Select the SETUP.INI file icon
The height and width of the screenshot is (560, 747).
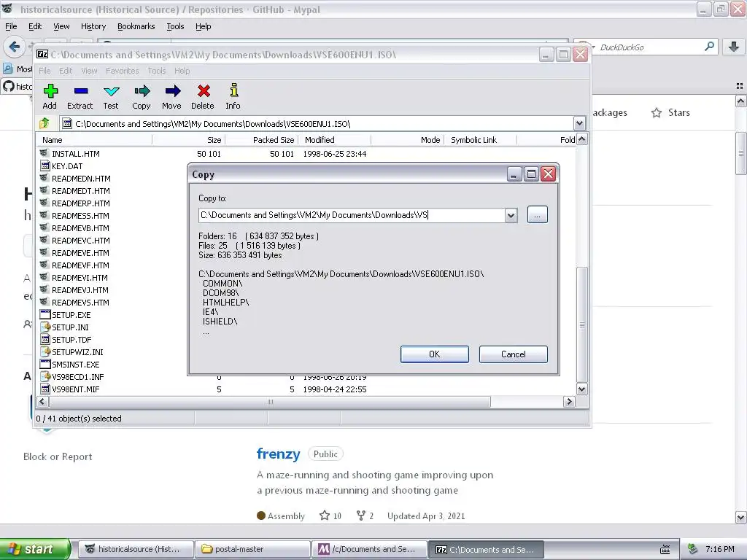pyautogui.click(x=44, y=327)
